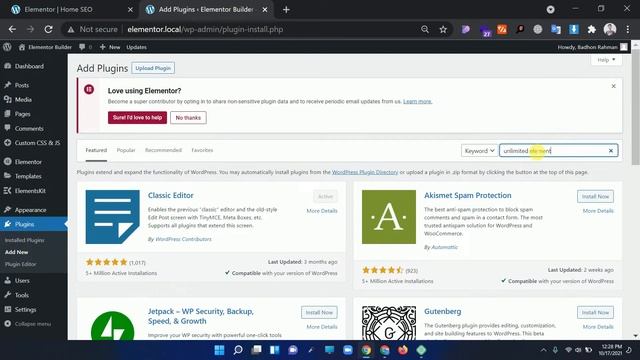Open Updates in admin bar
Image resolution: width=640 pixels, height=360 pixels.
coord(136,47)
